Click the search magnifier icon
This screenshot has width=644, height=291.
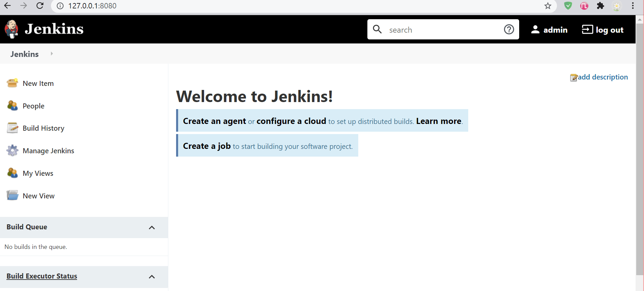click(x=377, y=29)
